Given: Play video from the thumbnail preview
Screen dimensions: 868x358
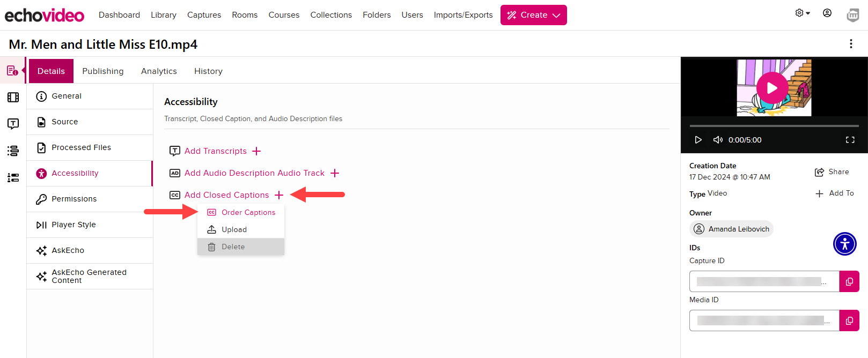Looking at the screenshot, I should [772, 88].
